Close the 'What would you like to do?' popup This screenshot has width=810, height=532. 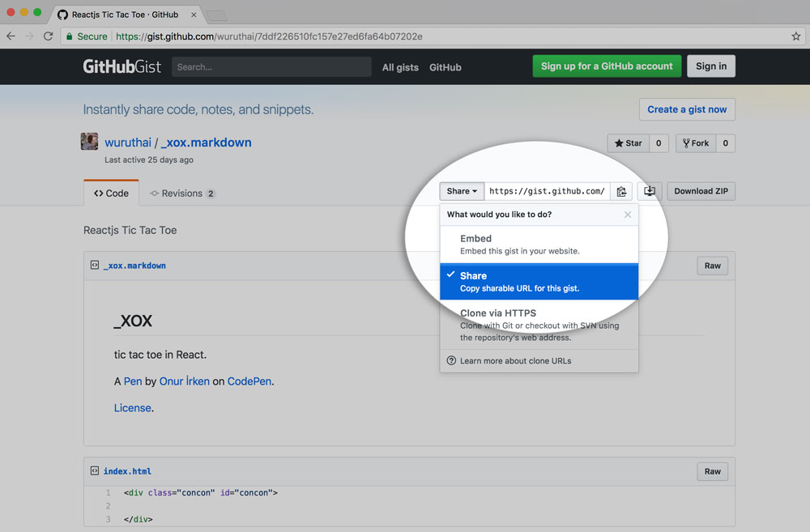click(628, 215)
